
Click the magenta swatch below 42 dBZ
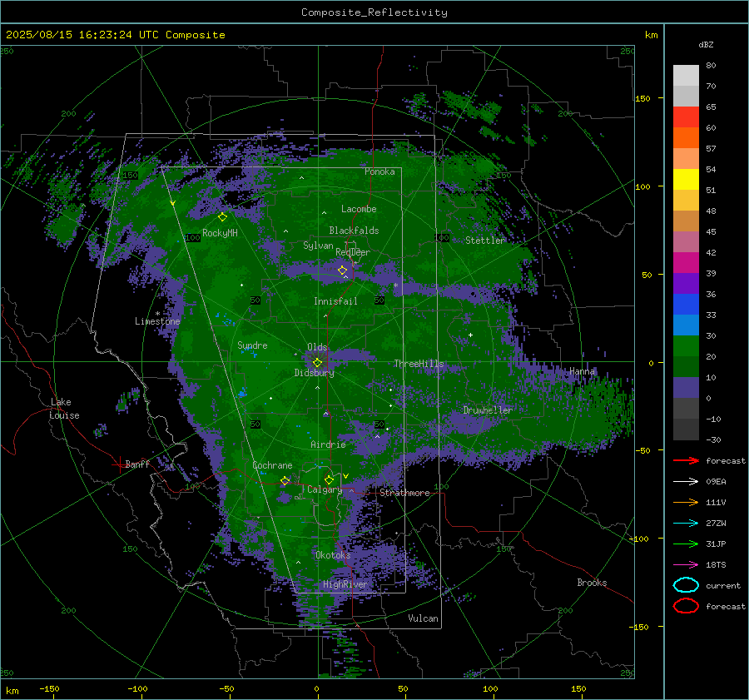[686, 262]
